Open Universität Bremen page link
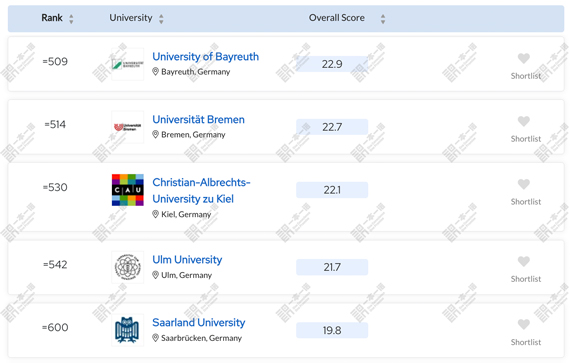 [198, 120]
